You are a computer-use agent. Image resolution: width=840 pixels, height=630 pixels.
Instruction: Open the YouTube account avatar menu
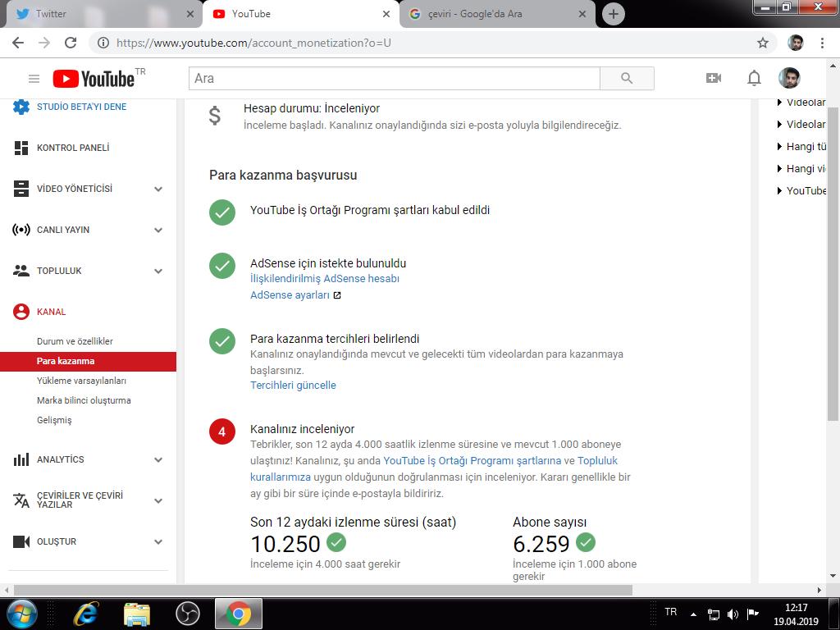(789, 78)
